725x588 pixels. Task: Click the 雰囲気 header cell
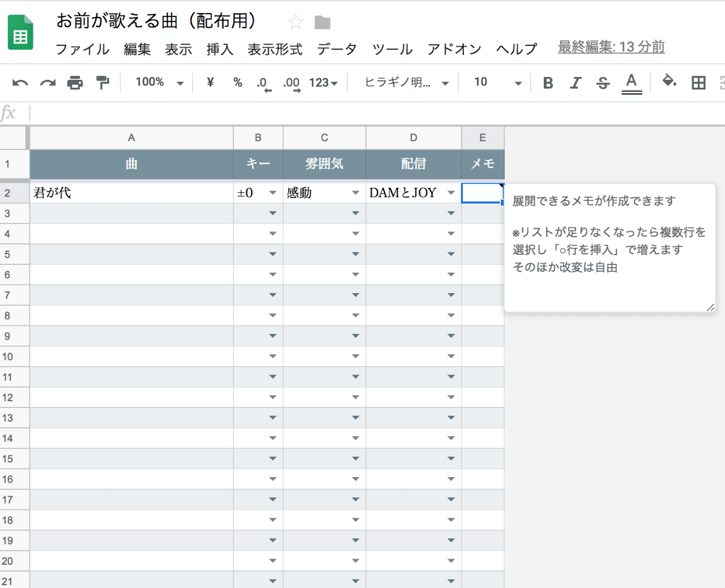pyautogui.click(x=325, y=164)
